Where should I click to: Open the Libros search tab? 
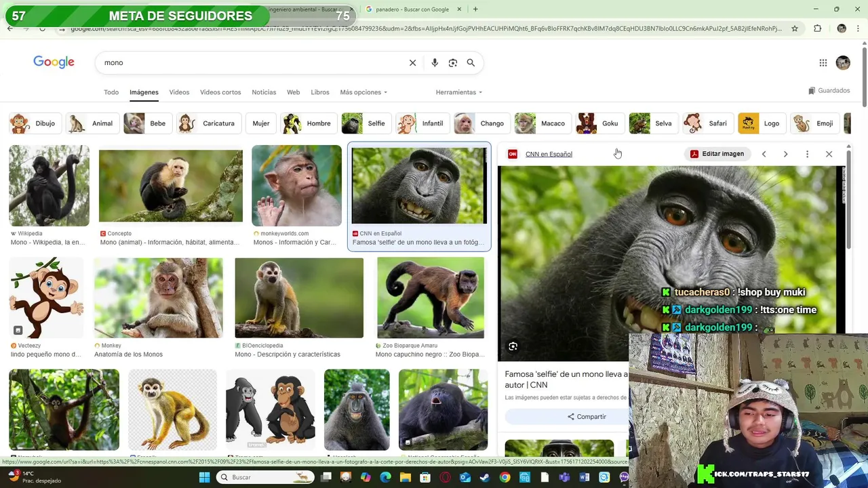320,92
